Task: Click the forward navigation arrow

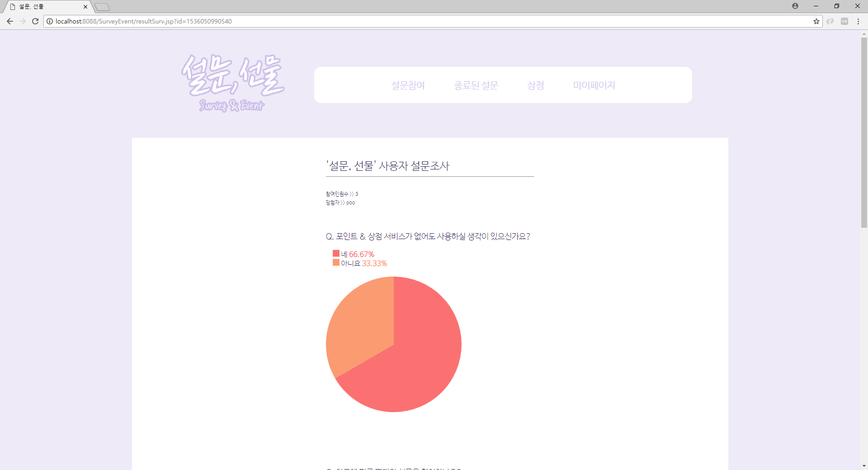Action: [x=22, y=21]
